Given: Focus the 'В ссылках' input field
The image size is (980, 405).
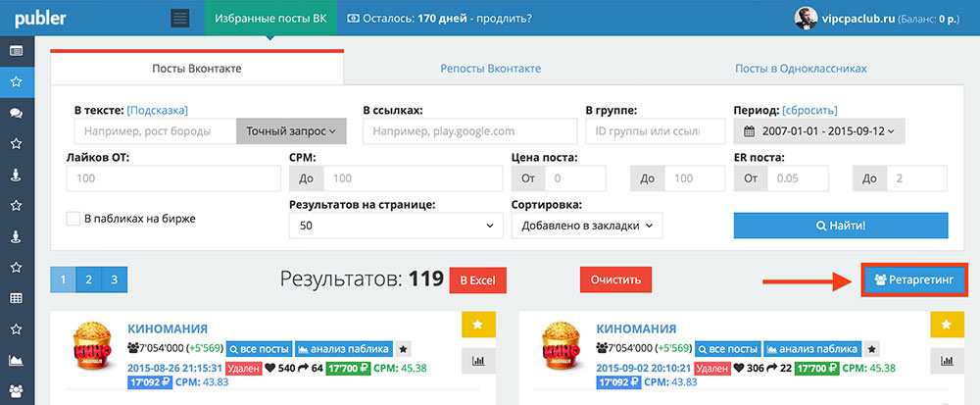Looking at the screenshot, I should click(469, 131).
